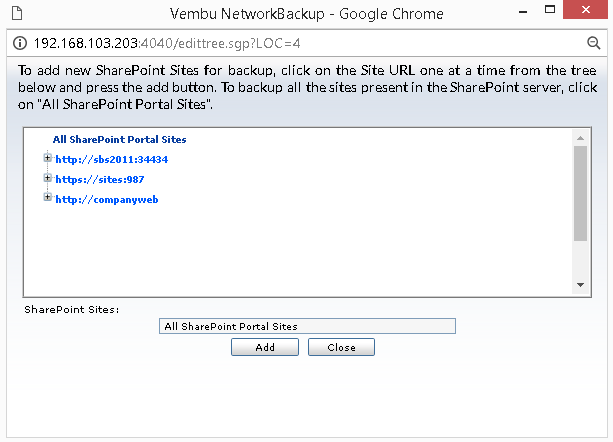This screenshot has width=613, height=442.
Task: Click the tree scrollbar up arrow
Action: 581,138
